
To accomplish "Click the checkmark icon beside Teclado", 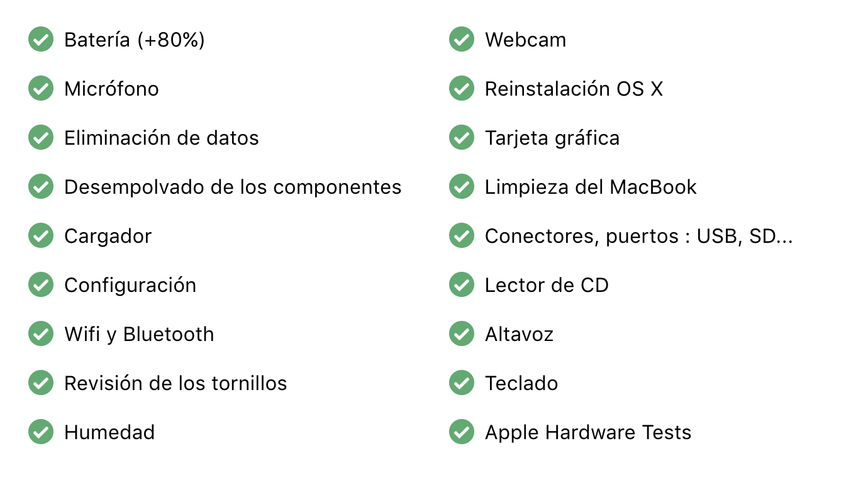I will (x=462, y=383).
